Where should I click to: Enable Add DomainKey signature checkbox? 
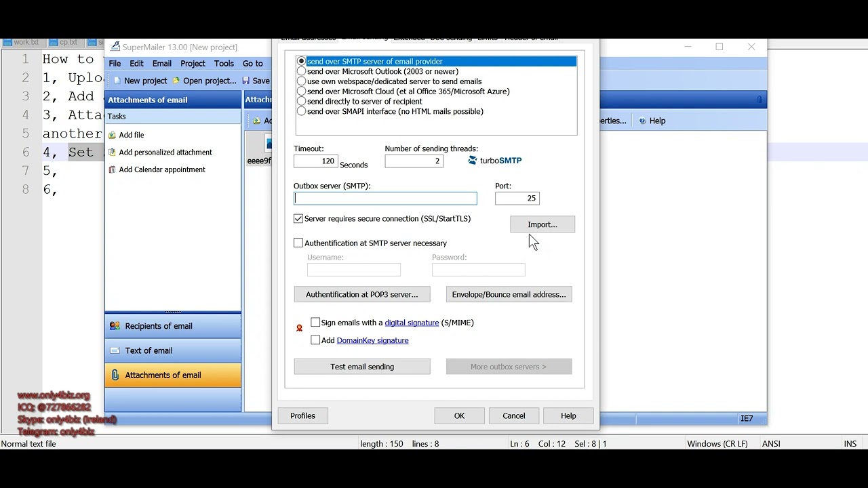coord(315,340)
